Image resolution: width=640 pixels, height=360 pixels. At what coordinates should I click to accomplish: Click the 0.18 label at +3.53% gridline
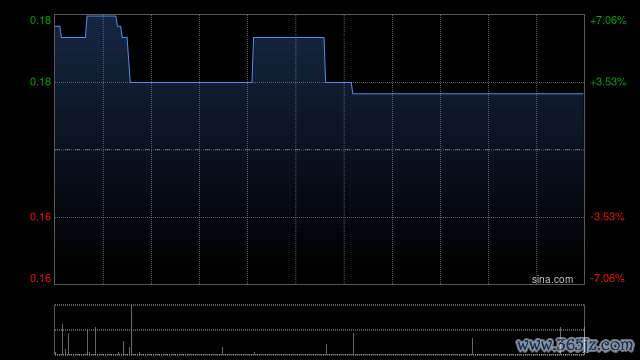[40, 82]
